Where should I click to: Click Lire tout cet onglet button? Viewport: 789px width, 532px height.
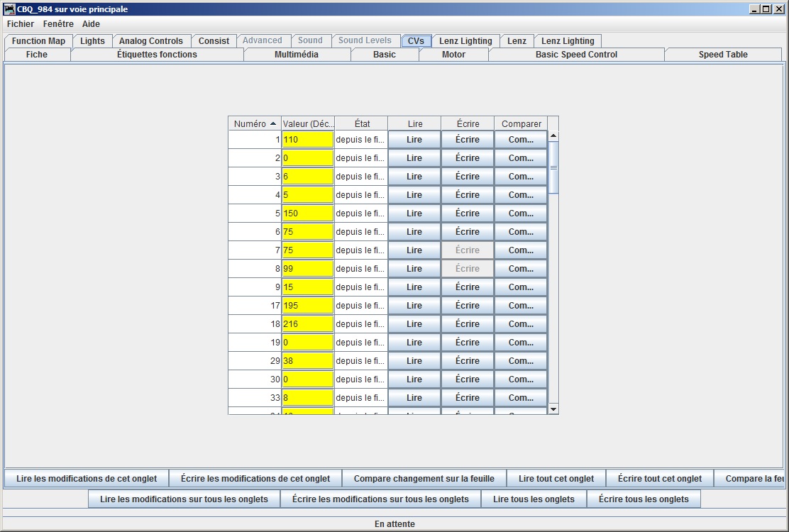(556, 479)
